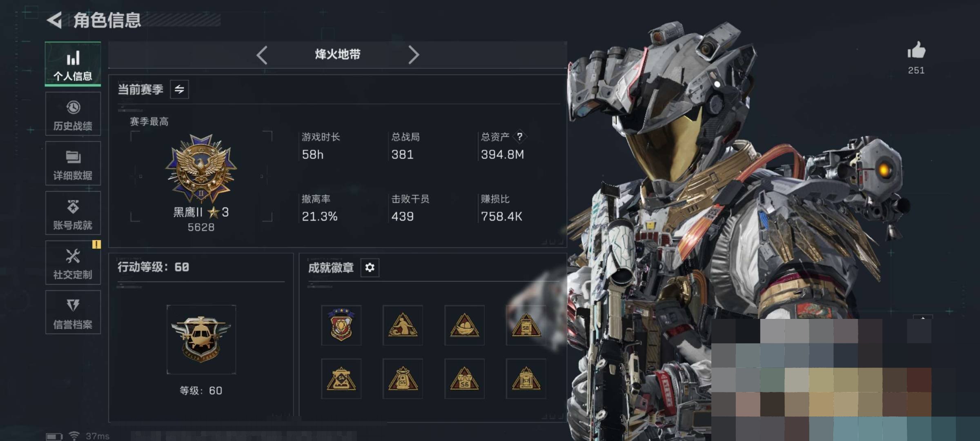Tap the back arrow beside 角色信息
980x441 pixels.
(x=54, y=20)
